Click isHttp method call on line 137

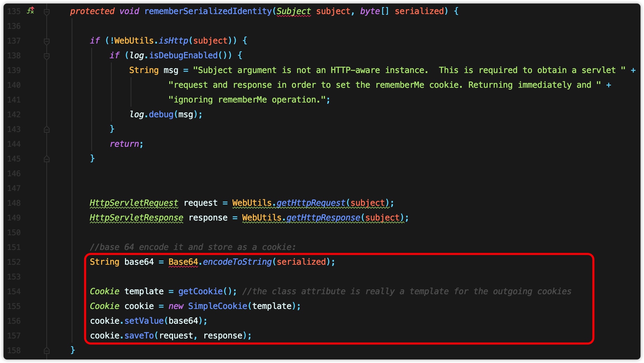point(173,41)
